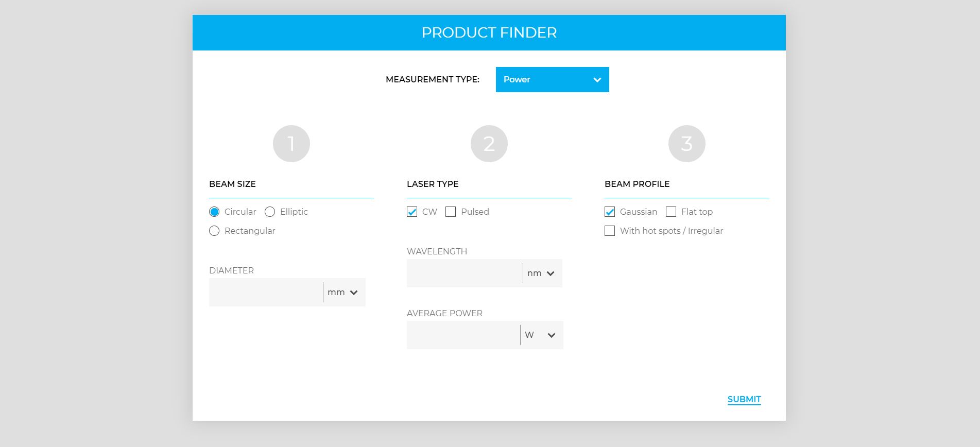Screen dimensions: 980x447
Task: Click the step 2 circle above Laser Type
Action: click(x=489, y=143)
